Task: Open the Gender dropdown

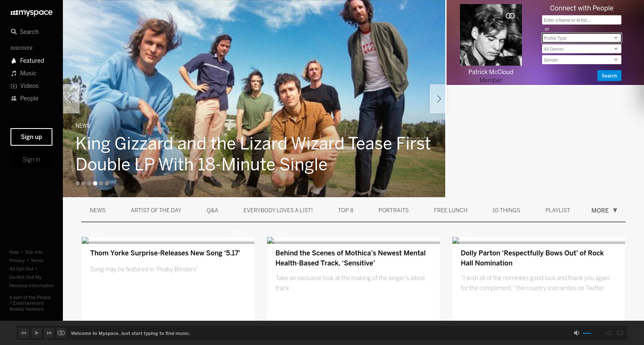Action: (x=582, y=60)
